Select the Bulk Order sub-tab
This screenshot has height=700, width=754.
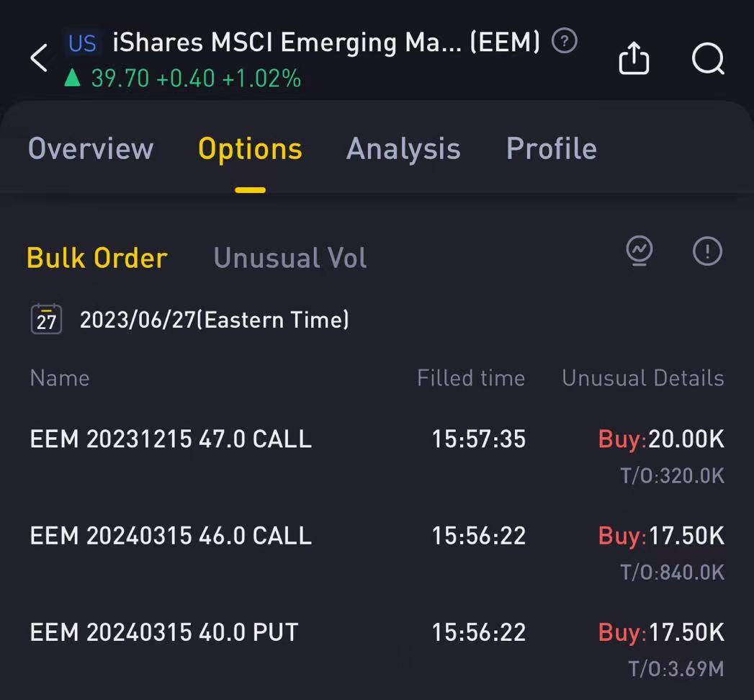pos(97,258)
